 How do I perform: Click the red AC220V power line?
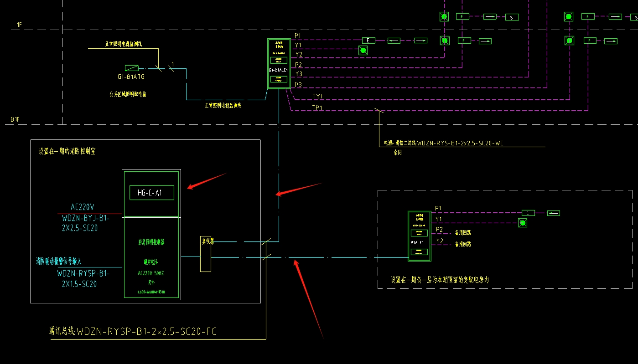89,213
